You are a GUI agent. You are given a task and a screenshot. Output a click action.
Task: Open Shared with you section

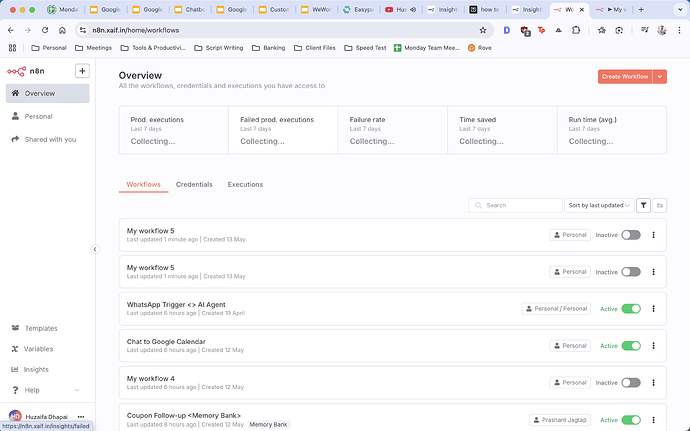coord(48,139)
